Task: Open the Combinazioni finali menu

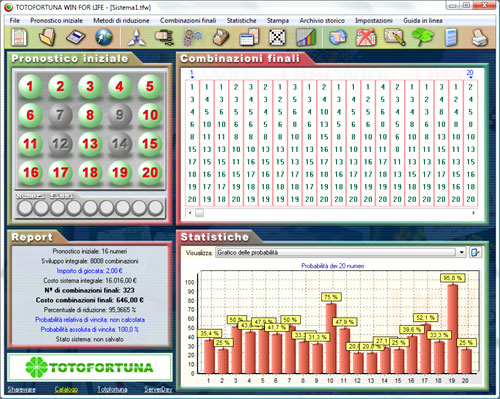Action: tap(188, 21)
